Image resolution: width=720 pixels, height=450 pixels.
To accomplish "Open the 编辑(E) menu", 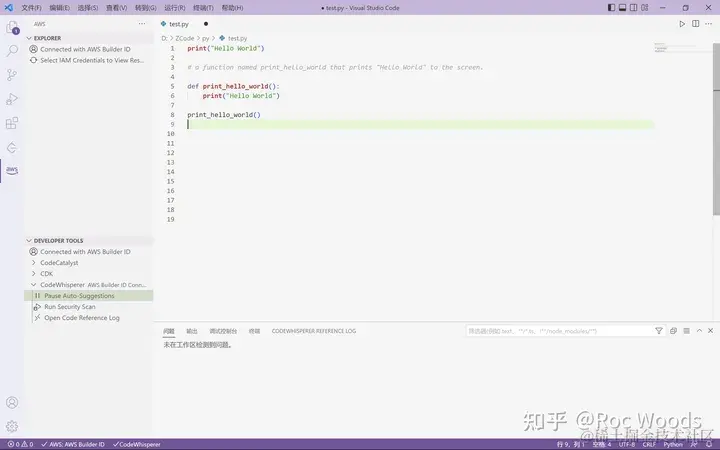I will (60, 8).
